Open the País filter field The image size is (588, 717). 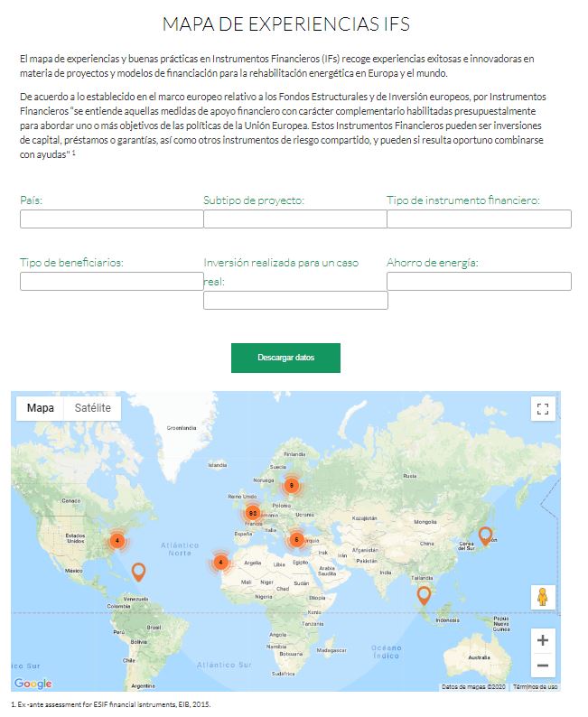tap(112, 219)
